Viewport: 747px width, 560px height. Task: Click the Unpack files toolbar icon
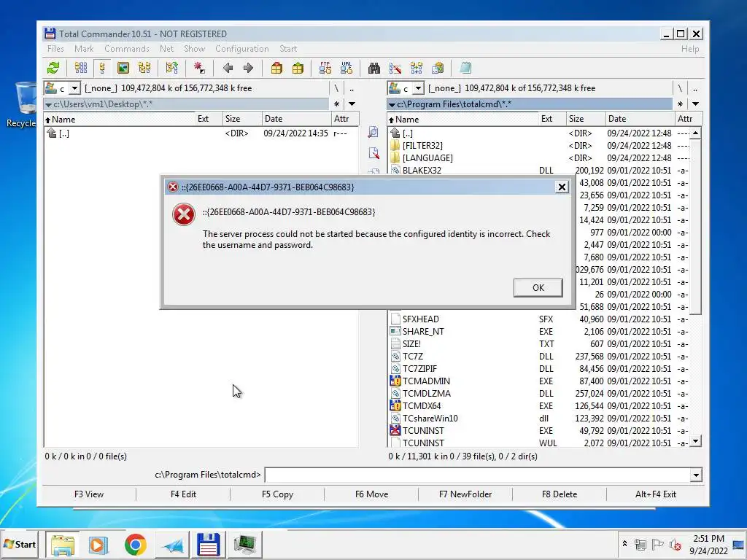pos(298,68)
